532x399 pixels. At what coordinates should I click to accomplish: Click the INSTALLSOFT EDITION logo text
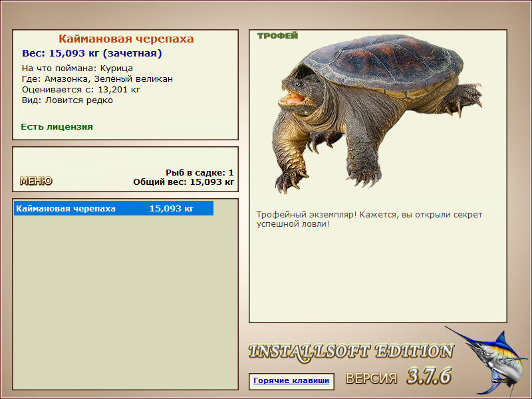[x=351, y=352]
